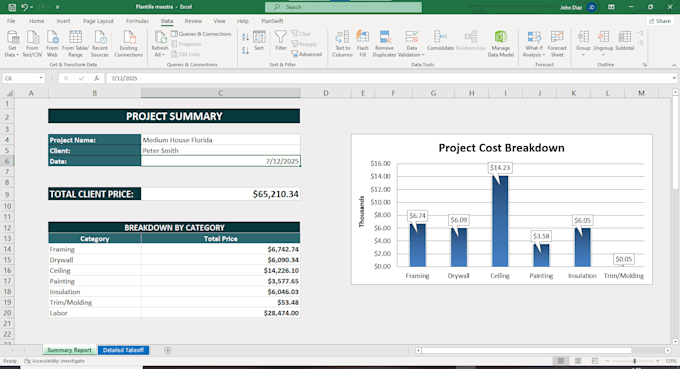Click Remove Duplicates
Screen dimensions: 680x369
[384, 44]
